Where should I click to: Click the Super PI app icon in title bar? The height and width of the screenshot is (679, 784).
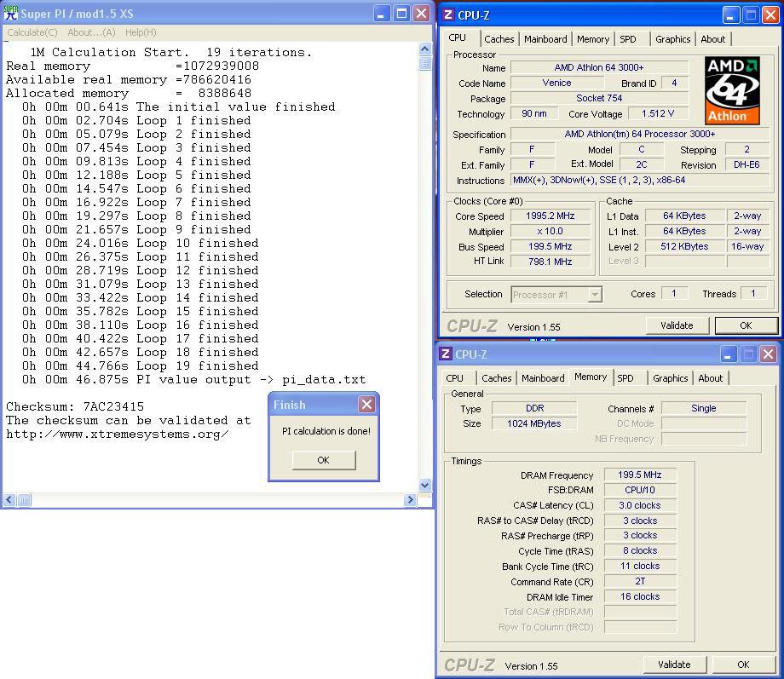10,14
